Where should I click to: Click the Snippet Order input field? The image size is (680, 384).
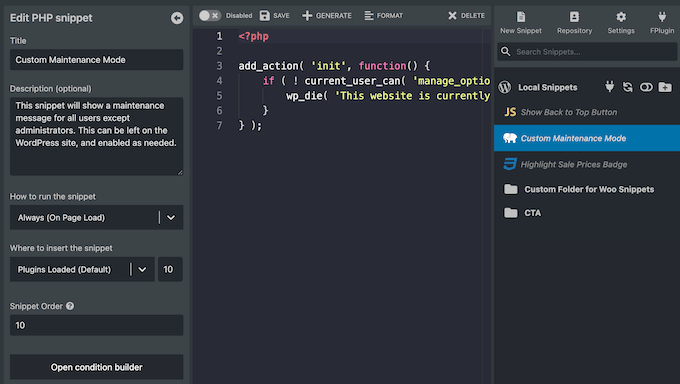(x=96, y=325)
